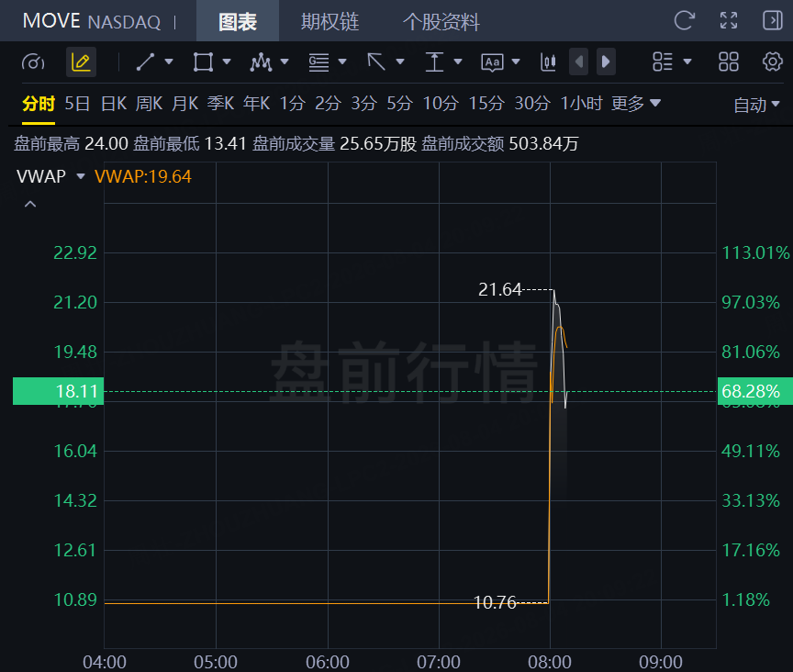Switch to the 个股资料 tab

click(x=441, y=21)
